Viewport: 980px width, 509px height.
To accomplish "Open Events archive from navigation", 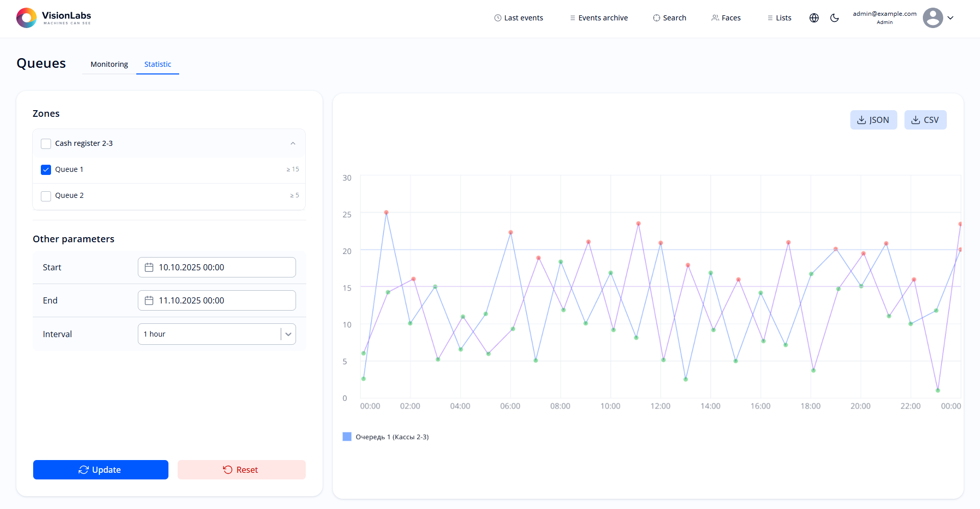I will click(x=599, y=18).
